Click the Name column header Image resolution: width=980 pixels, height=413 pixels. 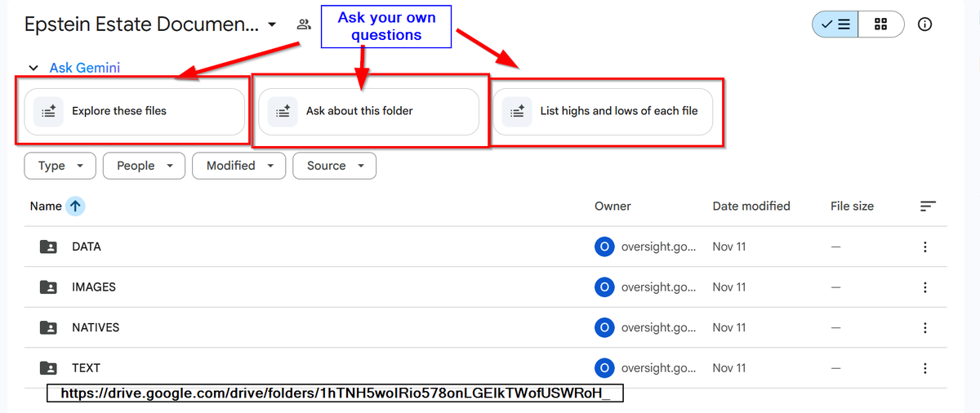[46, 206]
